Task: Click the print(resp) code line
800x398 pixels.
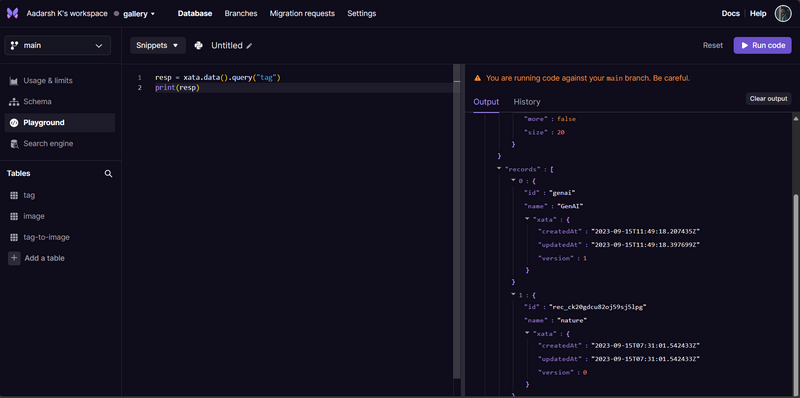Action: point(177,88)
